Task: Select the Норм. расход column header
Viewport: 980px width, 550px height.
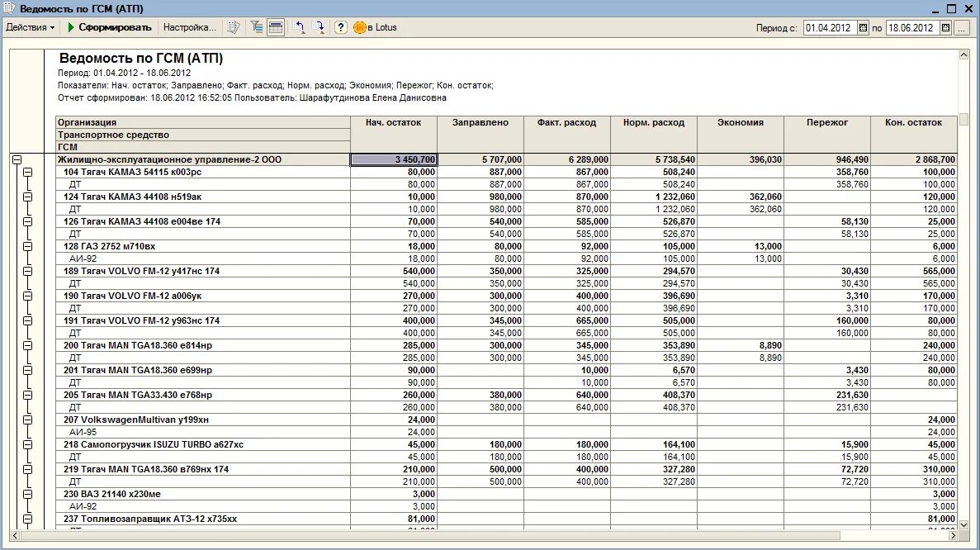Action: point(654,135)
